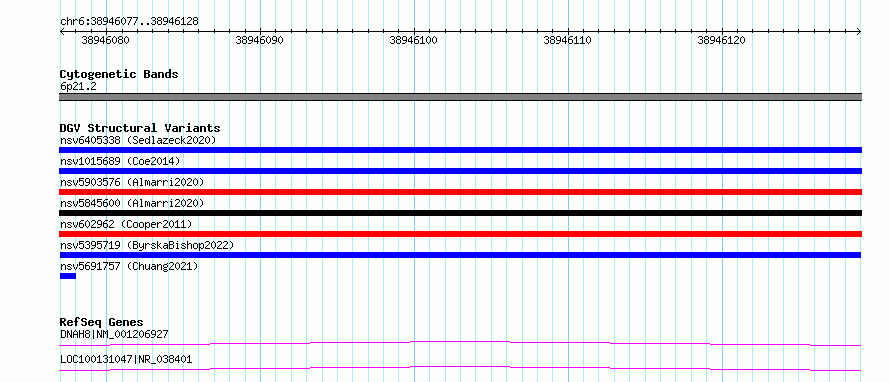Click the nsv6405338 (Sedlazeck2020) variant label
This screenshot has width=890, height=382.
pos(138,140)
